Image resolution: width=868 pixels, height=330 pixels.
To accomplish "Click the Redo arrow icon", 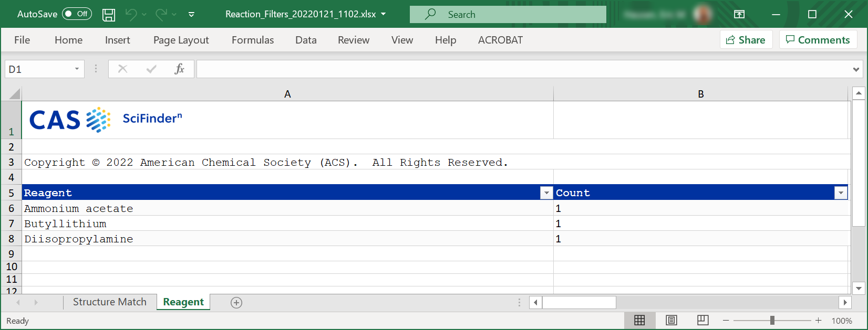I will coord(161,15).
